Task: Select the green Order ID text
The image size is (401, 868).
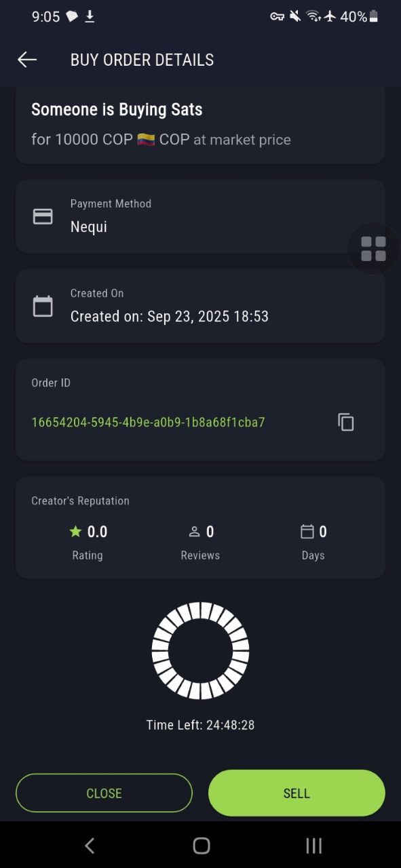Action: 148,422
